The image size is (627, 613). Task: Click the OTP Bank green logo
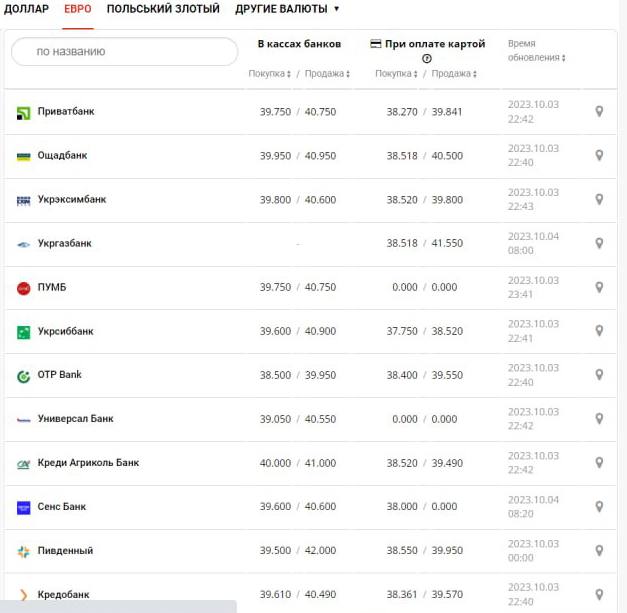[x=24, y=376]
